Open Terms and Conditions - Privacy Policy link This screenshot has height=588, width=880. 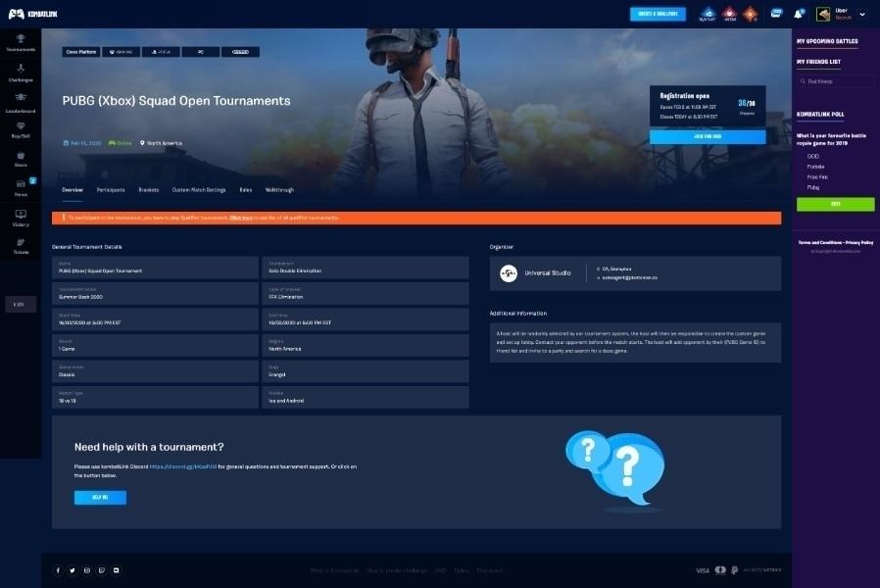(x=836, y=242)
